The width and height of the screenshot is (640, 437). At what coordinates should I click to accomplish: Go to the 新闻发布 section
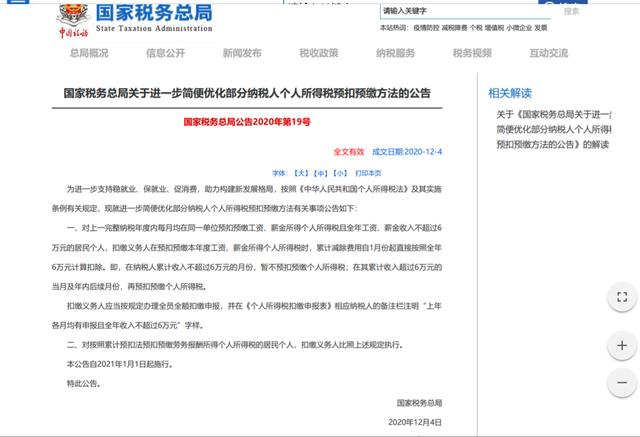tap(242, 53)
